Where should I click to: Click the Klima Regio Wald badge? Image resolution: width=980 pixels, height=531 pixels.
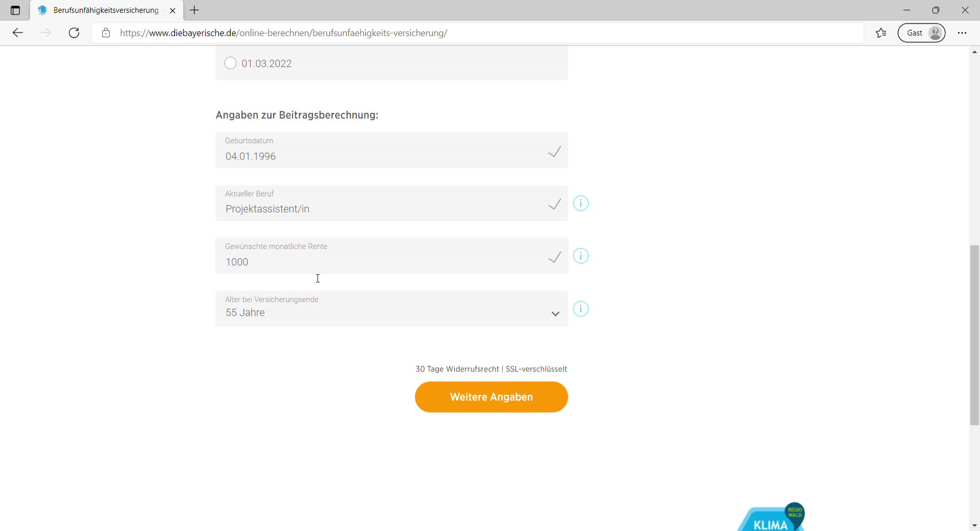coord(772,518)
